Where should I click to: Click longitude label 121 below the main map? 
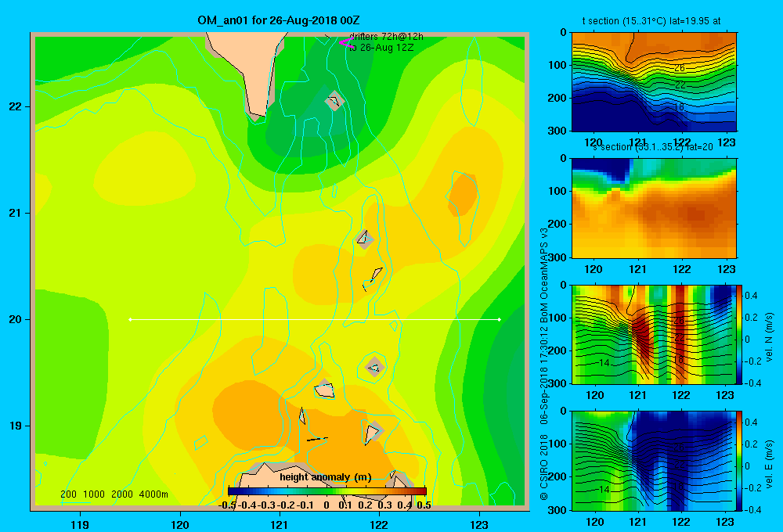tap(280, 524)
